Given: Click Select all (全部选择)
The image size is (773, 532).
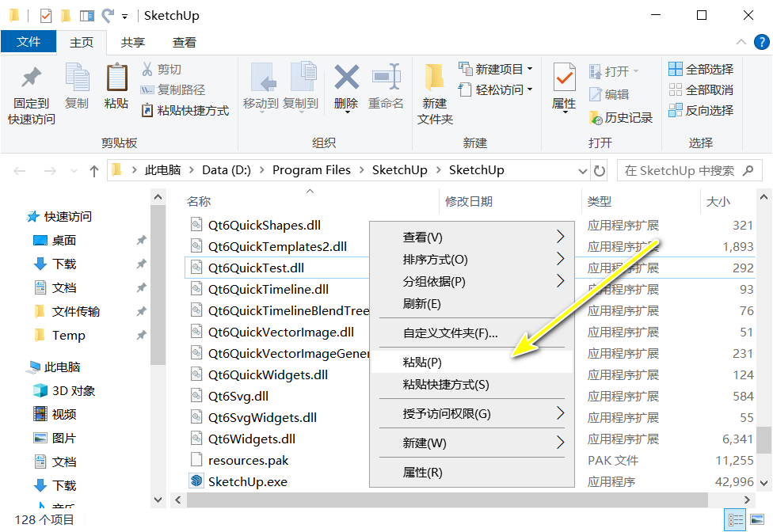Looking at the screenshot, I should pos(701,69).
